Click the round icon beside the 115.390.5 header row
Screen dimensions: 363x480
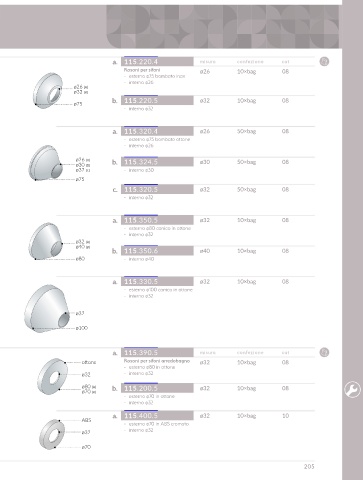point(324,352)
